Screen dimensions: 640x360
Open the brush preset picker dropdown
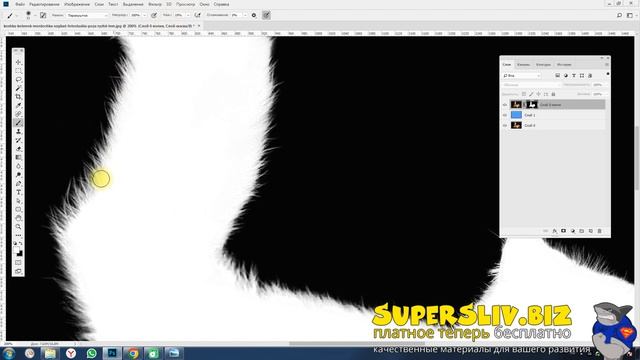35,16
